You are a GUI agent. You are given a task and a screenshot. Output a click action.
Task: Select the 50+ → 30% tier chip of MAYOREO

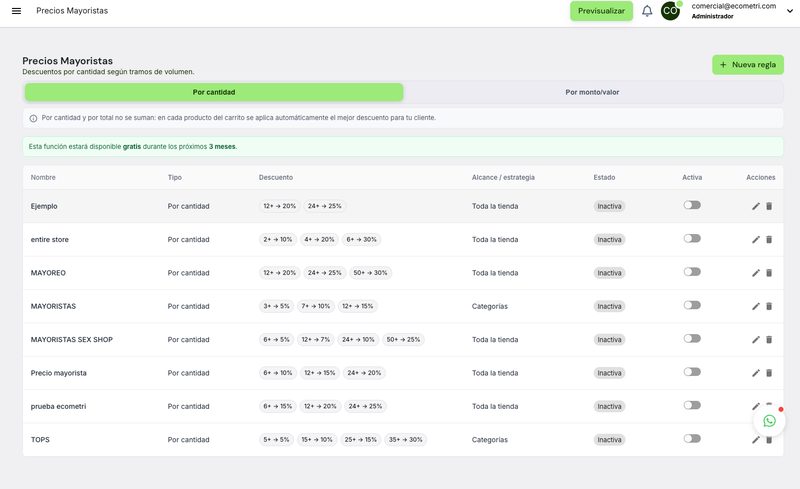(370, 273)
